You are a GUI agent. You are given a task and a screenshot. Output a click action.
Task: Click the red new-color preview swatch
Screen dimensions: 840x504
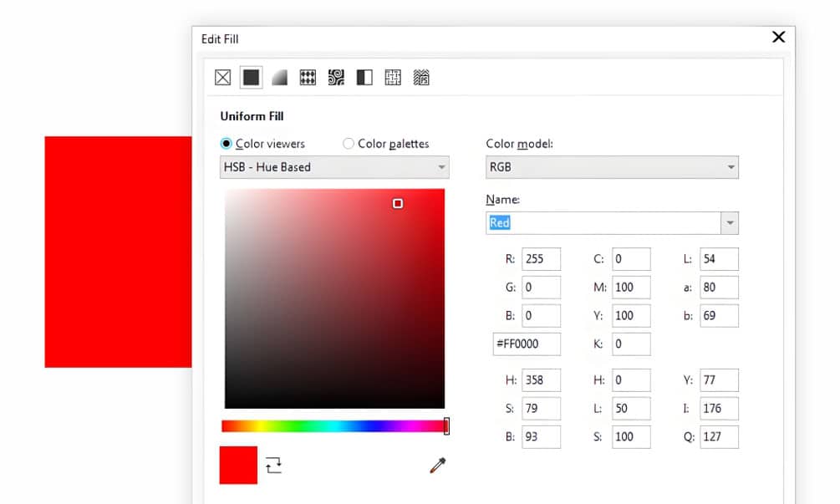pyautogui.click(x=238, y=465)
